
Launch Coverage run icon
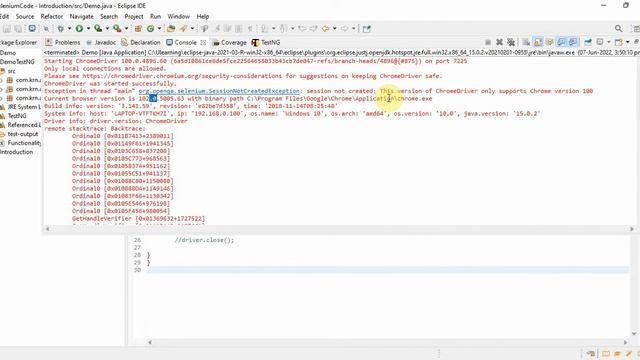(98, 29)
